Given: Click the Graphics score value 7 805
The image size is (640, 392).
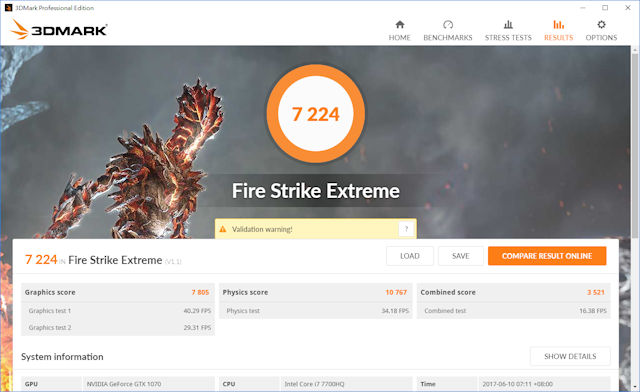Looking at the screenshot, I should click(200, 292).
